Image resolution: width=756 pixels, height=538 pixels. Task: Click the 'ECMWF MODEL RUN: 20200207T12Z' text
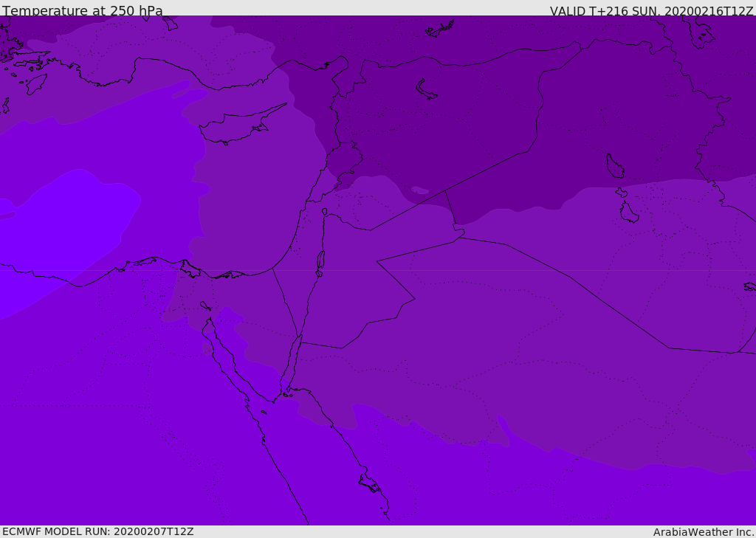(98, 531)
